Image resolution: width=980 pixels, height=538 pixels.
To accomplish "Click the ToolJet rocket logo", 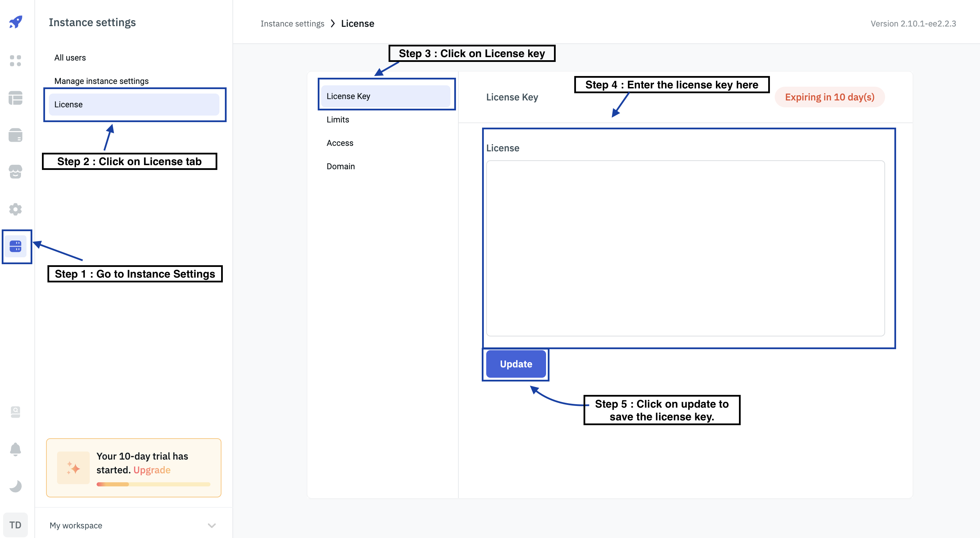I will (15, 22).
